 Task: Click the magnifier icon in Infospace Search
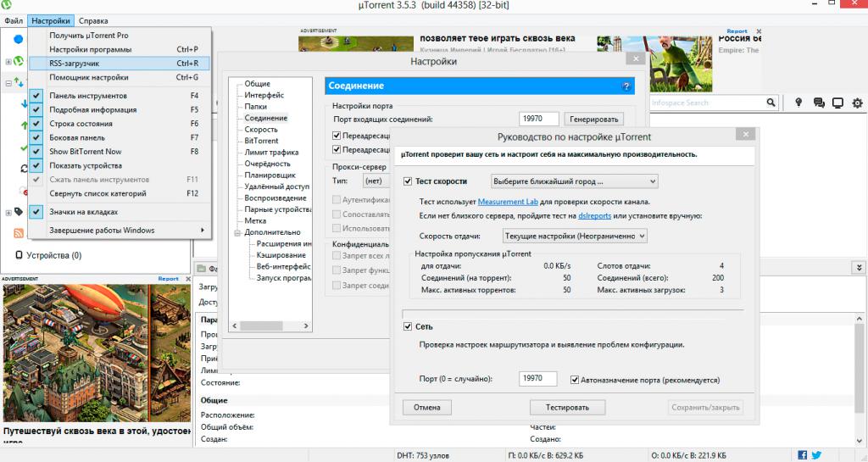coord(771,103)
